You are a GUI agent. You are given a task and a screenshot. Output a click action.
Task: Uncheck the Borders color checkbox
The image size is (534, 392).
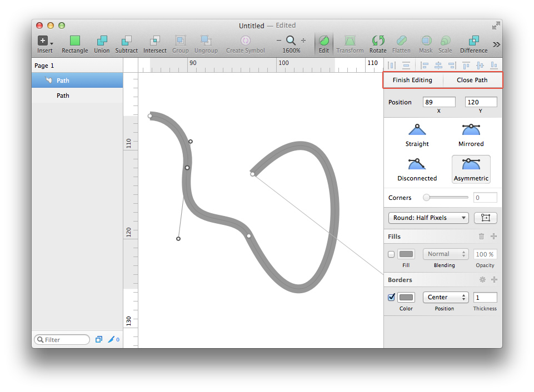(391, 297)
